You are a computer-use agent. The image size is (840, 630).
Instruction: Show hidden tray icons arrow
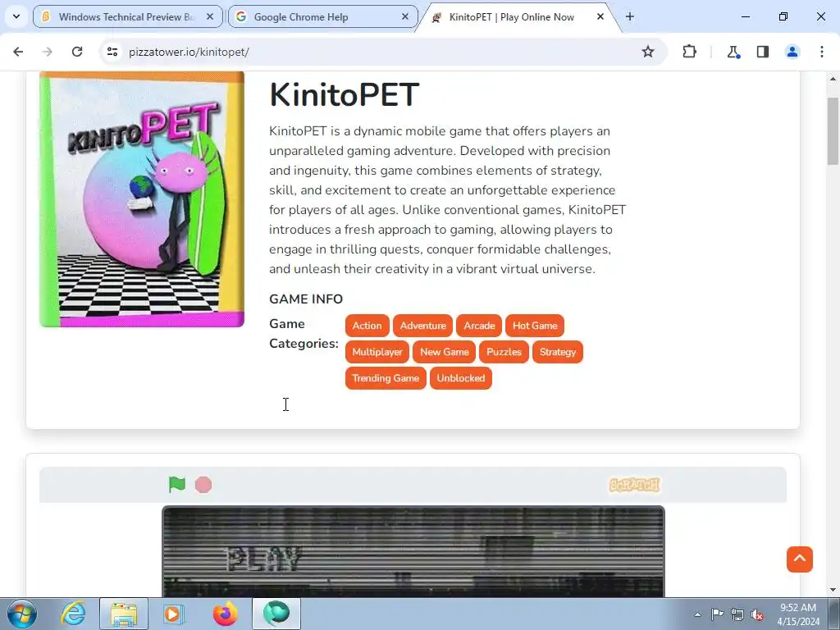click(x=697, y=614)
